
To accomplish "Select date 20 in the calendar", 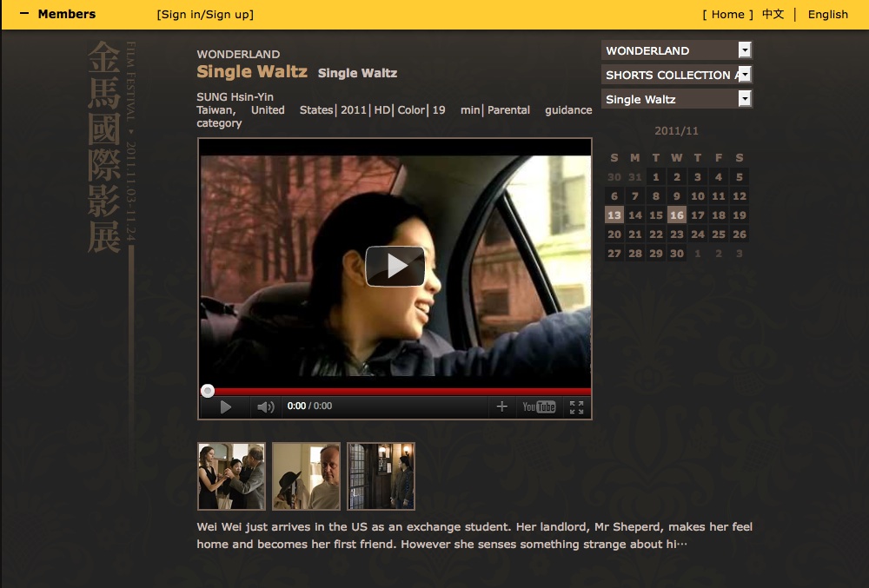I will tap(614, 235).
